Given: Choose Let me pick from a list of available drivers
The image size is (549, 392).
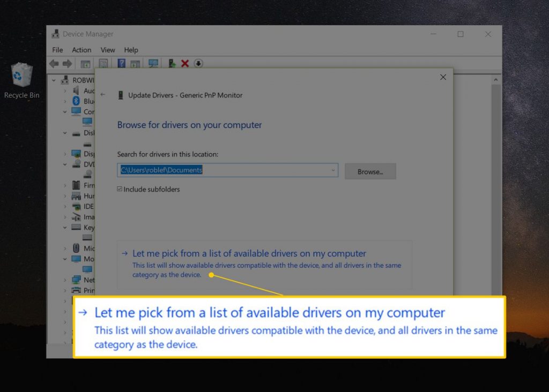Looking at the screenshot, I should point(265,264).
